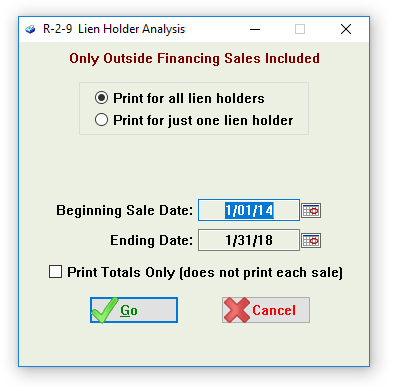Click the disabled maximize window button
395x391 pixels.
[300, 29]
